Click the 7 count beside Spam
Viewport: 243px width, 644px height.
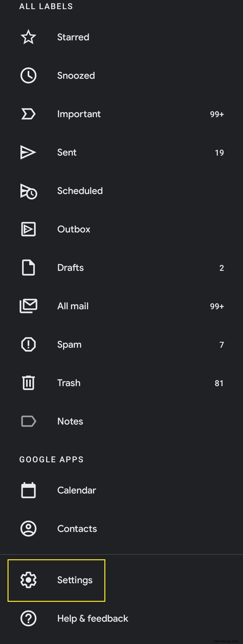pos(222,345)
